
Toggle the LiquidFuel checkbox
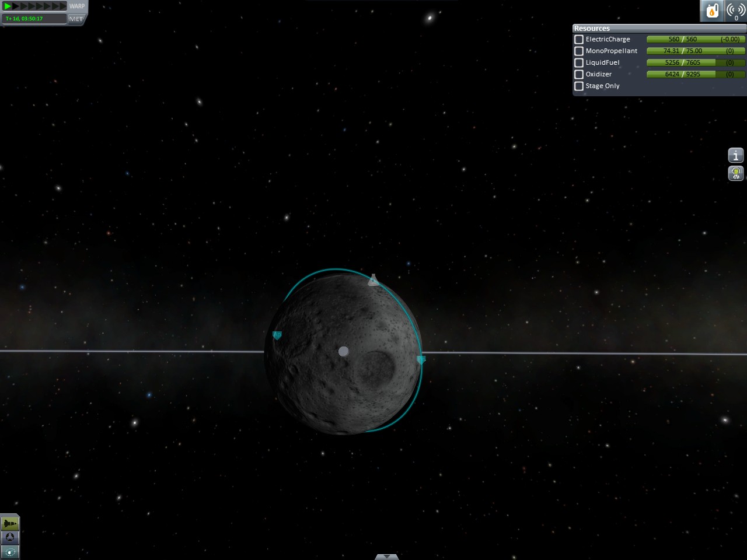[579, 62]
